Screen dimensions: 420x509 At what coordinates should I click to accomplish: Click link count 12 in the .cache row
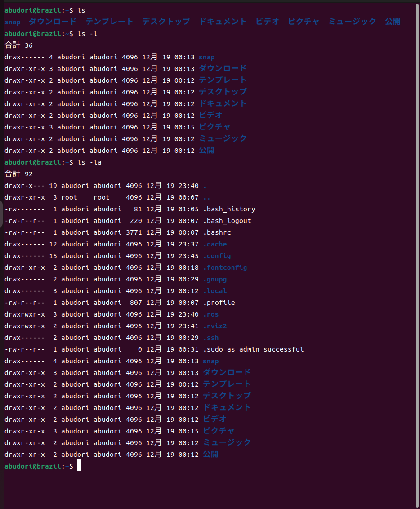(53, 244)
